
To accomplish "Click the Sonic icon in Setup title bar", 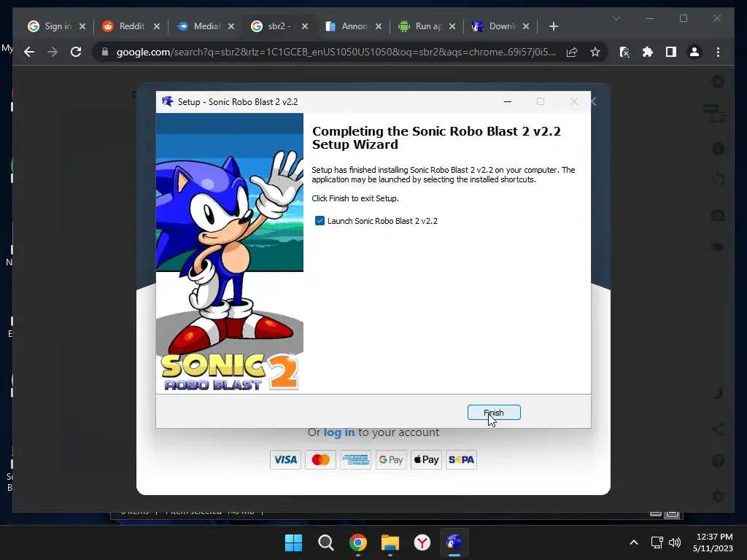I will [x=167, y=101].
